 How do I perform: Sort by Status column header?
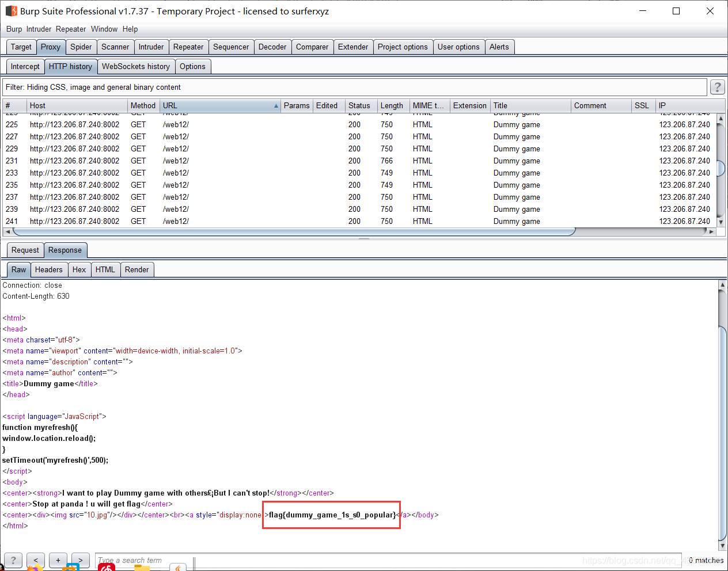361,106
